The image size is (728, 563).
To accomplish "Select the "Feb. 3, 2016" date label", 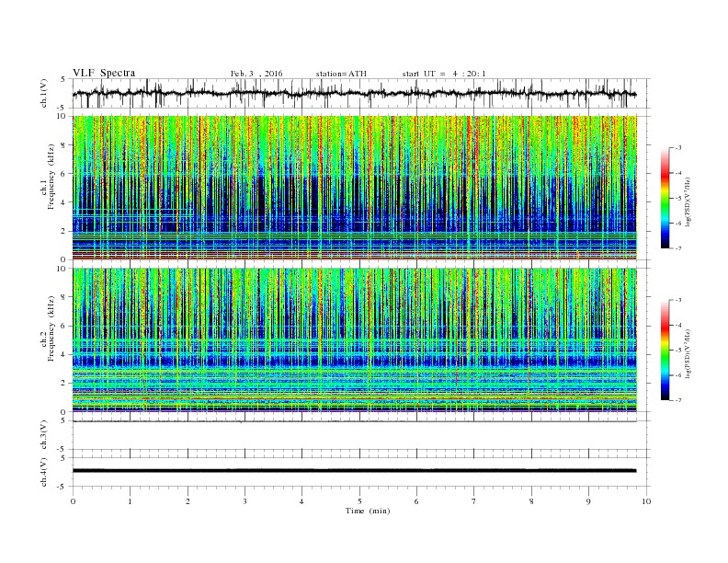I will [256, 74].
